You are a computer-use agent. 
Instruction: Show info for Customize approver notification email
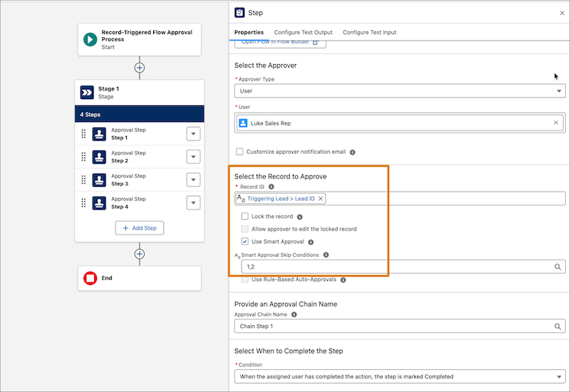pyautogui.click(x=352, y=153)
